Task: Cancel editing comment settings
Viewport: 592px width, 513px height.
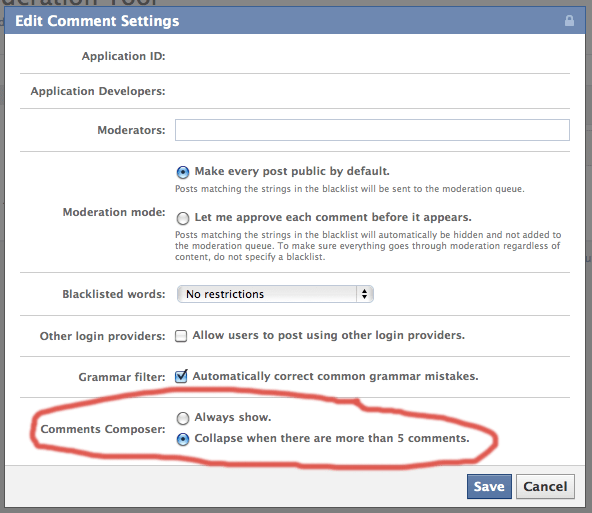Action: (x=545, y=487)
